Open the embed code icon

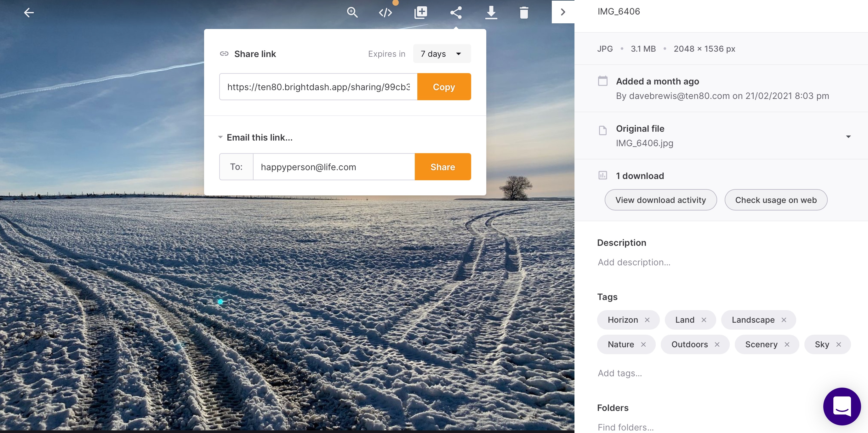tap(385, 13)
